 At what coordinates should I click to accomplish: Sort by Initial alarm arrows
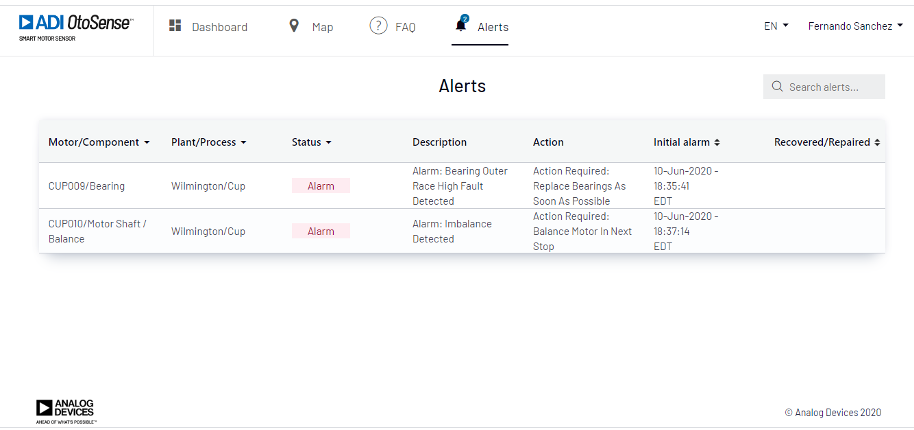(x=717, y=142)
